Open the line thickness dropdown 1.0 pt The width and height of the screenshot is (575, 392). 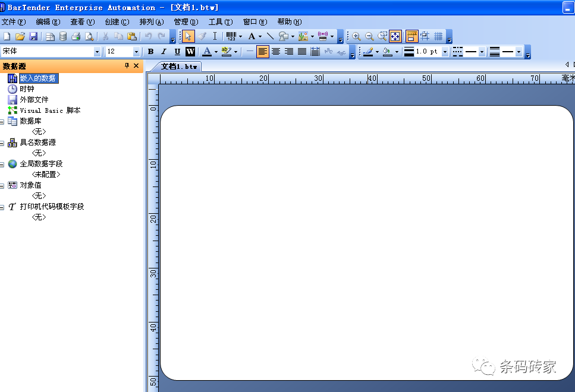445,52
